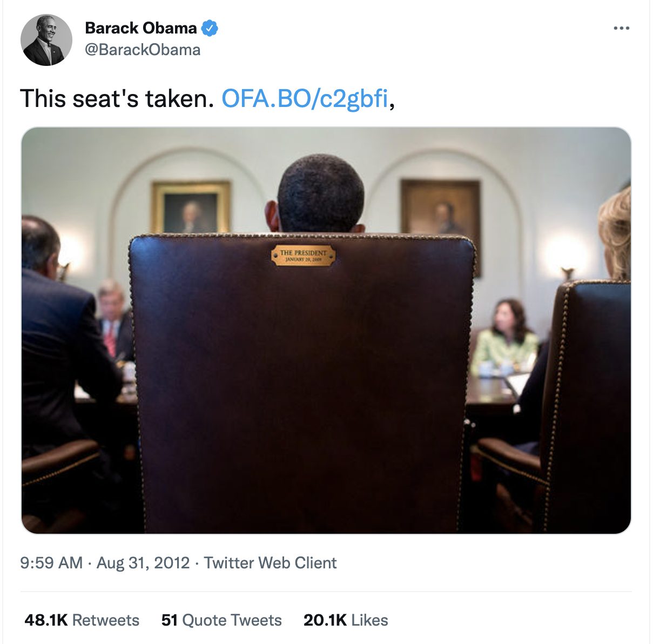Open Barack Obama's profile picture
Viewport: 660px width, 644px height.
tap(46, 40)
